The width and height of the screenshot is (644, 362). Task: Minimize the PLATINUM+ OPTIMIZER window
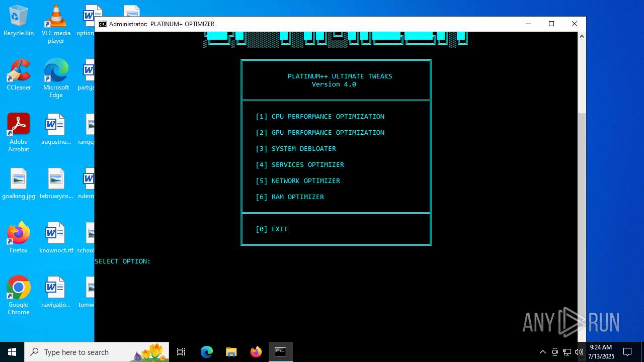[x=528, y=24]
